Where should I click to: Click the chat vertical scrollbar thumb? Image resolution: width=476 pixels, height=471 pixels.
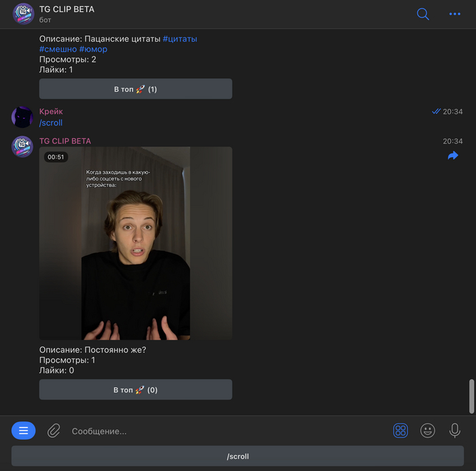472,396
